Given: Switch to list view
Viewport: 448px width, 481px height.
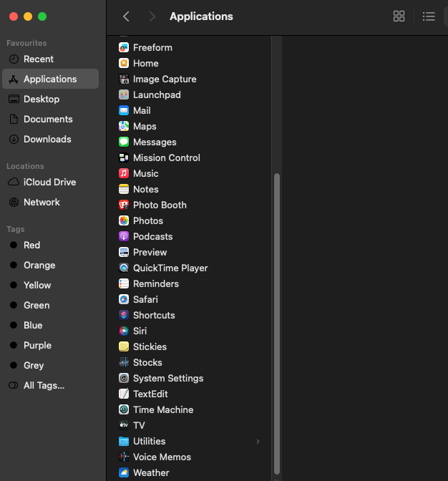Looking at the screenshot, I should (x=429, y=16).
